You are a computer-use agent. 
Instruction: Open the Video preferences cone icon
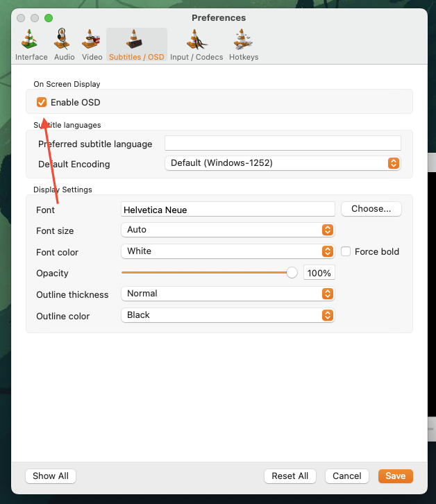click(92, 40)
